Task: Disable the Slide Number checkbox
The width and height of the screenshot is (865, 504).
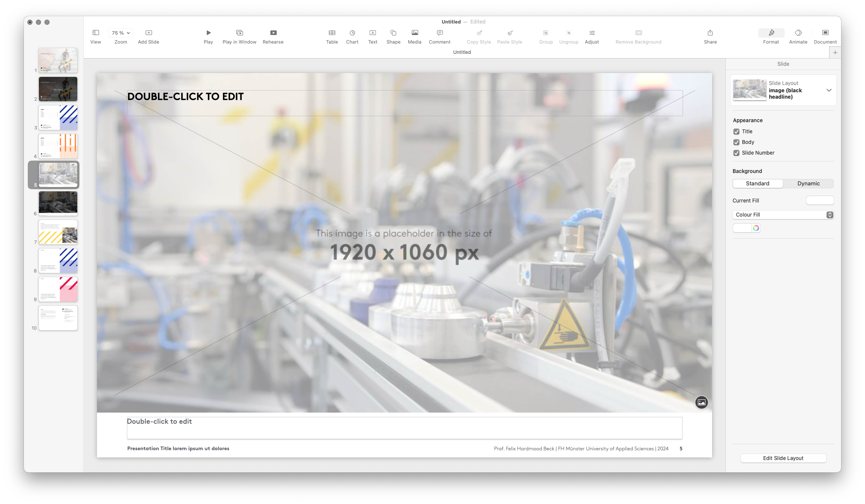Action: coord(736,153)
